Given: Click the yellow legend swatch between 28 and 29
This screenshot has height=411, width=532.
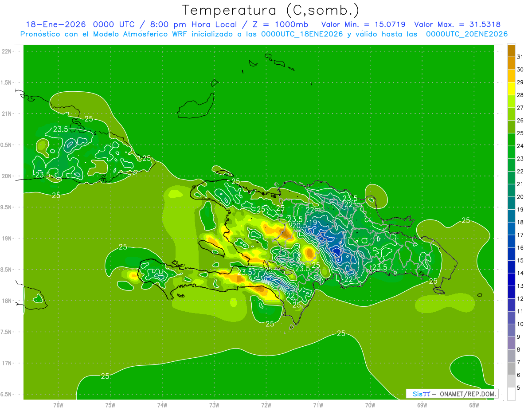Looking at the screenshot, I should point(511,89).
